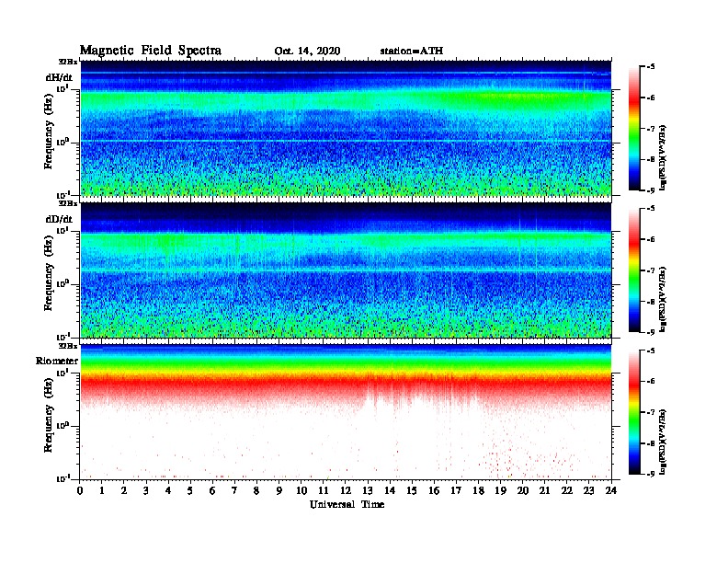Click hour 10 on the Universal Time axis

[301, 491]
